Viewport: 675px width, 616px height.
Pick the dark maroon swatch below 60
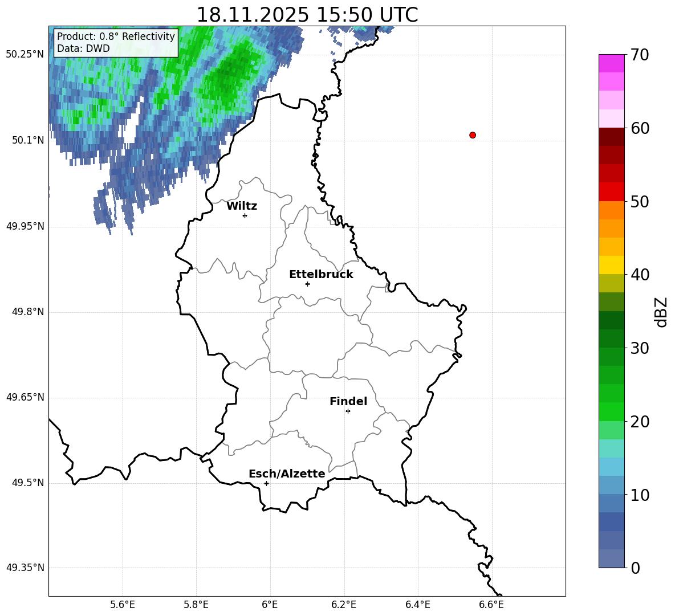point(611,137)
